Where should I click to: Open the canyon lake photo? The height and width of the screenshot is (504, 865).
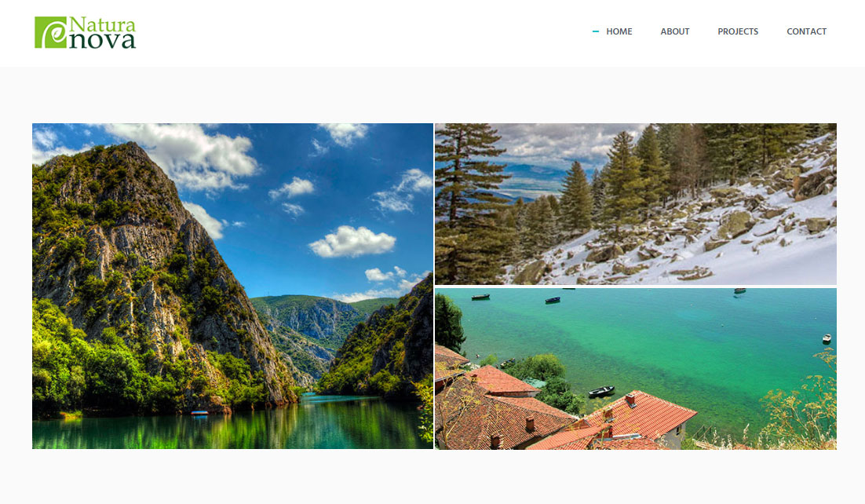[233, 286]
